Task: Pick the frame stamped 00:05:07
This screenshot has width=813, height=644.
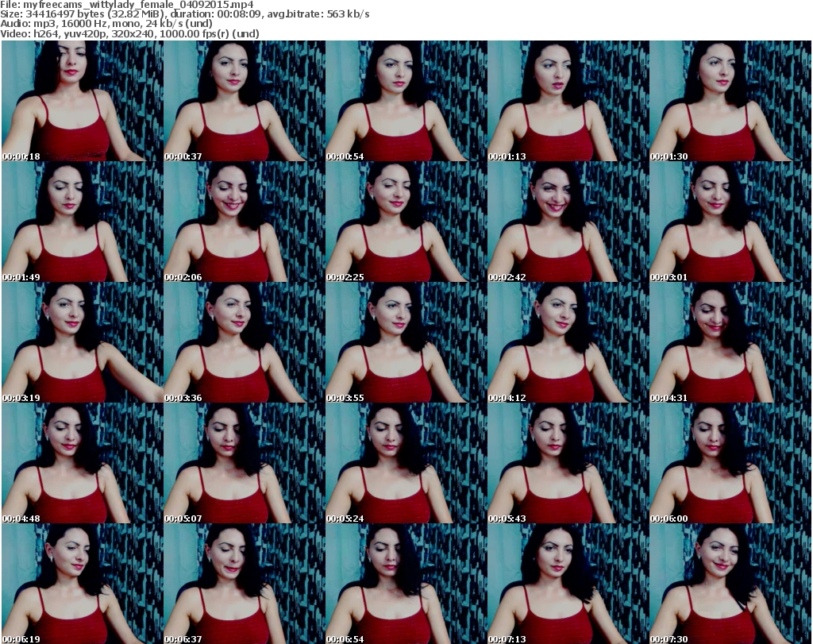Action: (x=245, y=464)
